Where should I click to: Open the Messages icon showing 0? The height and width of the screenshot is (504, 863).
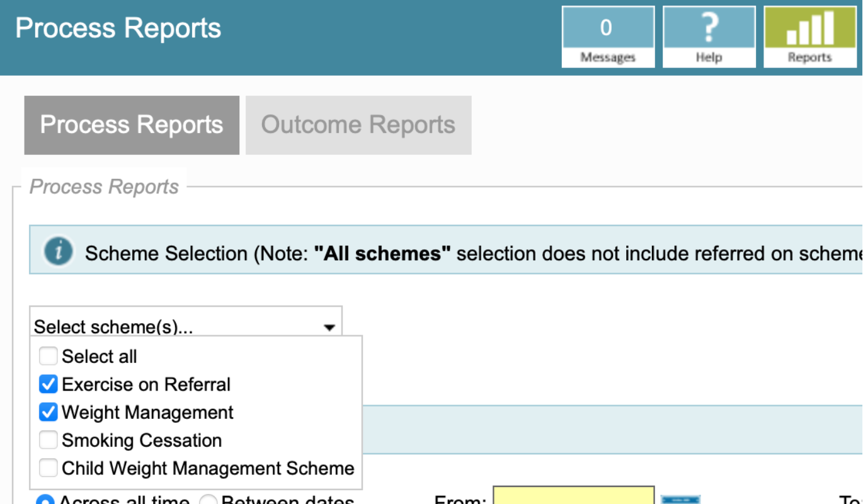pyautogui.click(x=608, y=37)
